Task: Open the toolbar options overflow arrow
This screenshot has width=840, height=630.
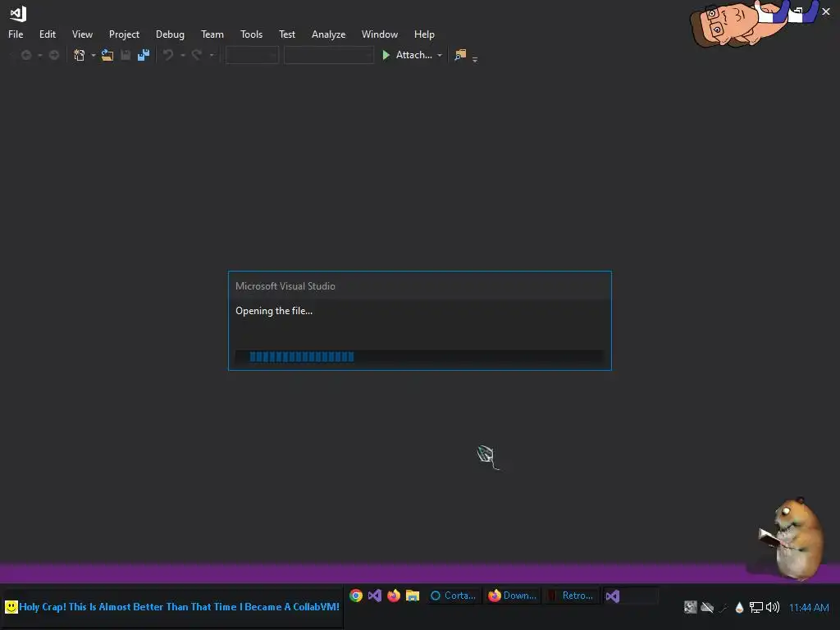Action: point(475,59)
